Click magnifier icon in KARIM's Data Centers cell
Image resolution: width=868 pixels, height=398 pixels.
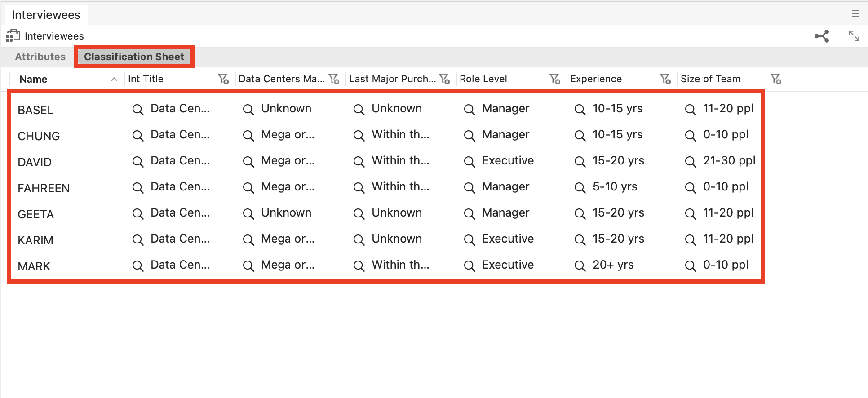pos(248,240)
